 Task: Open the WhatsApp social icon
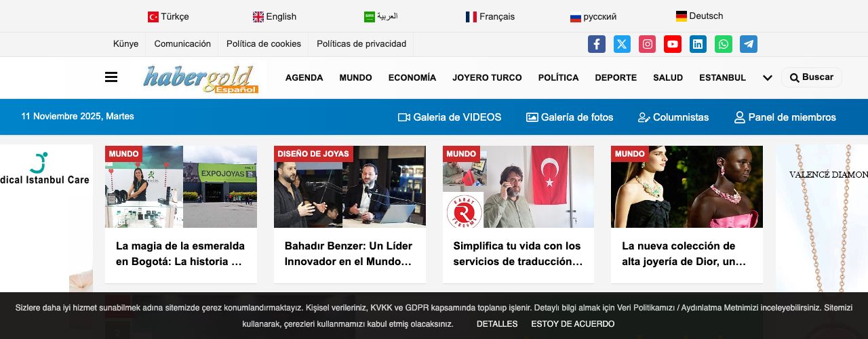point(724,44)
